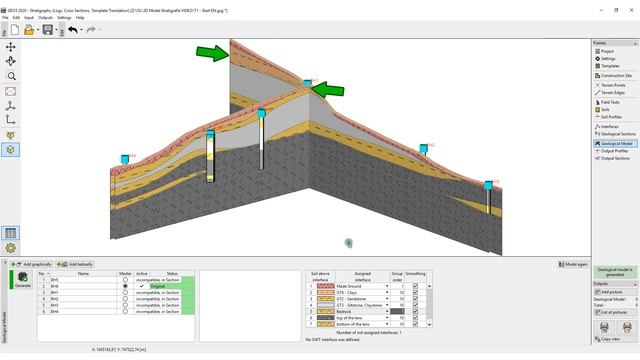Click the table view icon
The width and height of the screenshot is (640, 360).
[x=11, y=233]
